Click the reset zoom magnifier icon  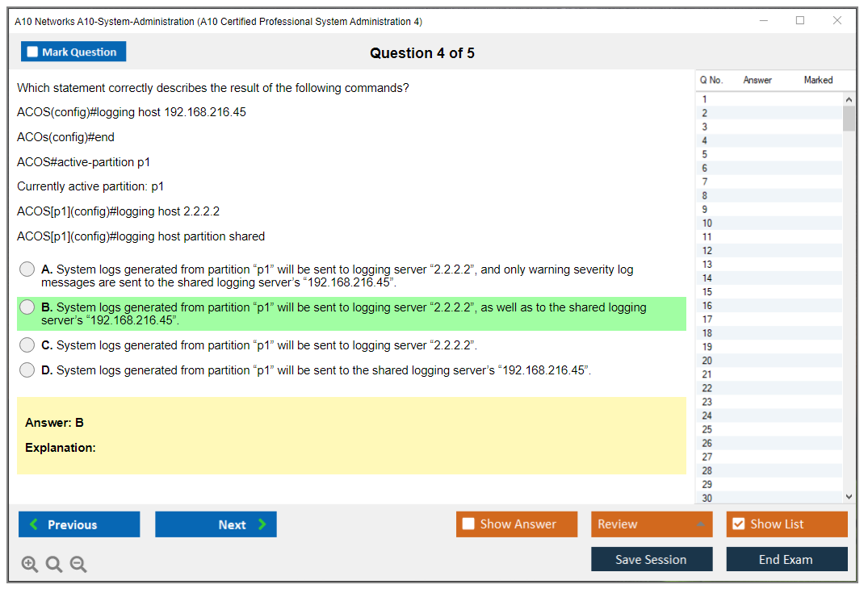(54, 565)
